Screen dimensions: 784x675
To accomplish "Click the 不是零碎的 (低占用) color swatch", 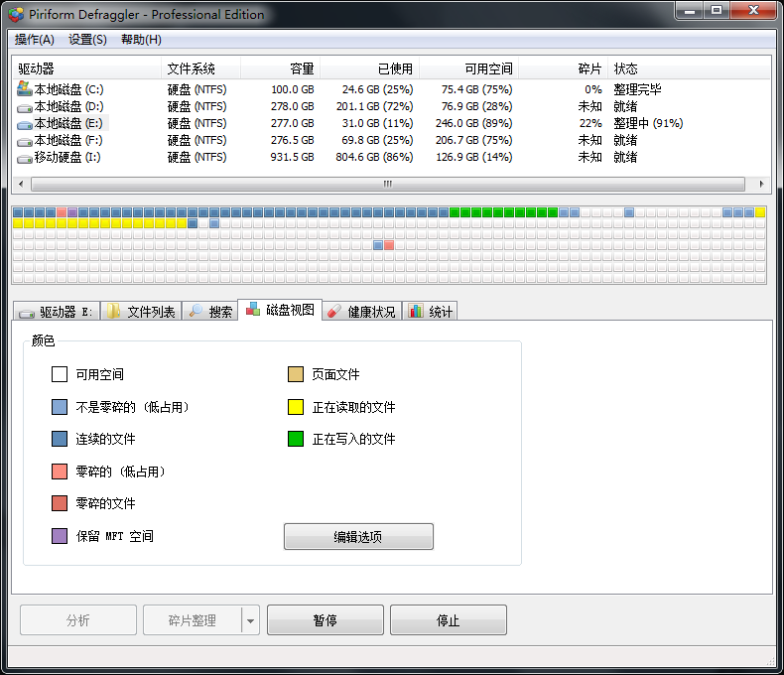I will [60, 407].
